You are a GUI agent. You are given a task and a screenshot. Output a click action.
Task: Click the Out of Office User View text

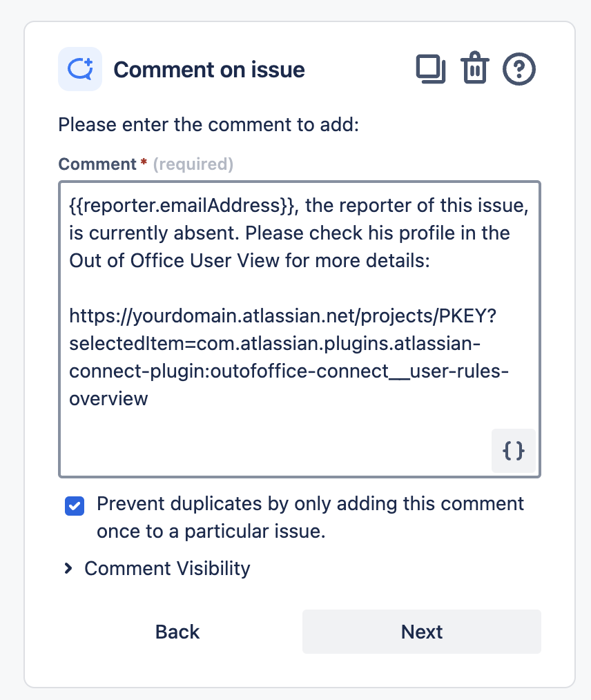[174, 261]
